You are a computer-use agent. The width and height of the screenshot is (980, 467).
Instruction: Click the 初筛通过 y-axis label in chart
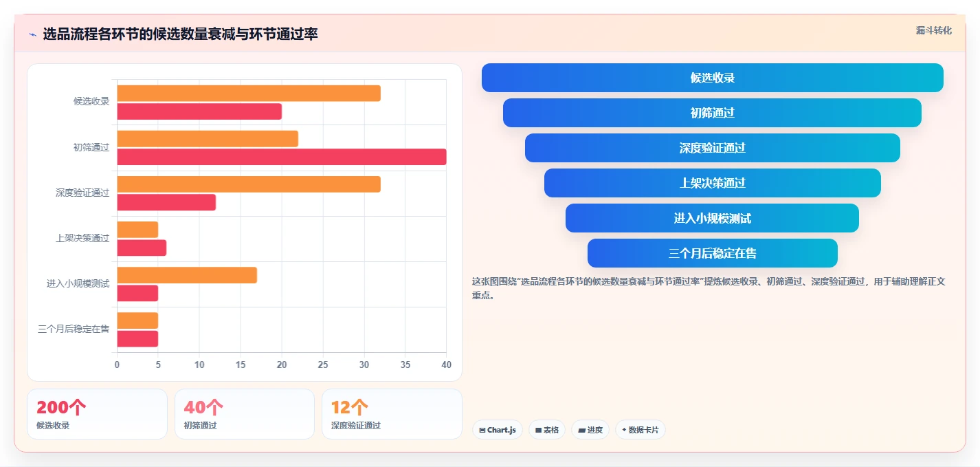91,147
